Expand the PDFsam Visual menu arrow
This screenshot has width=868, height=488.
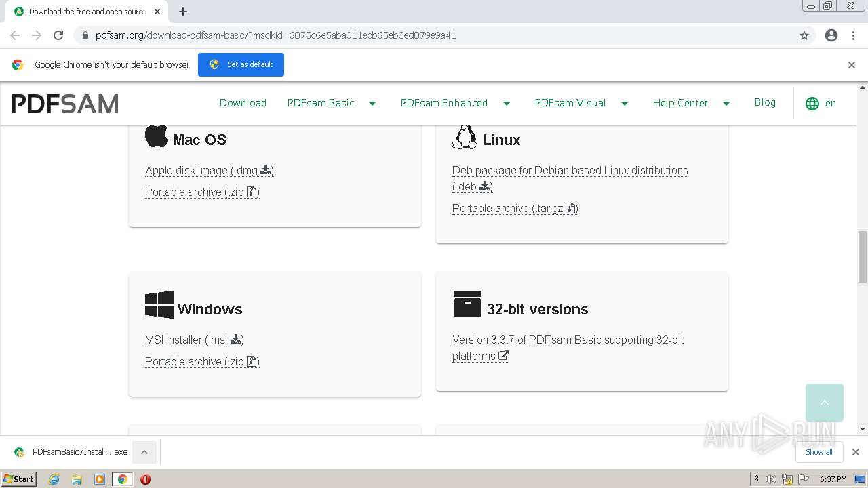point(625,104)
